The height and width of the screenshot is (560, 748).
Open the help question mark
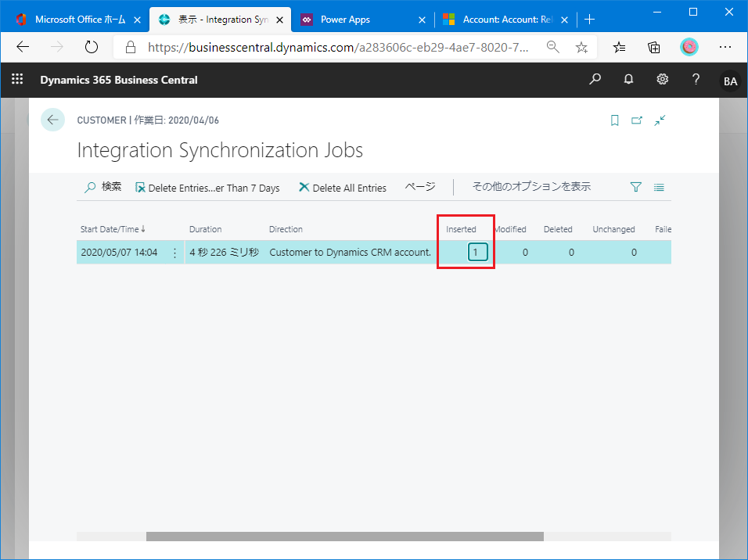696,79
